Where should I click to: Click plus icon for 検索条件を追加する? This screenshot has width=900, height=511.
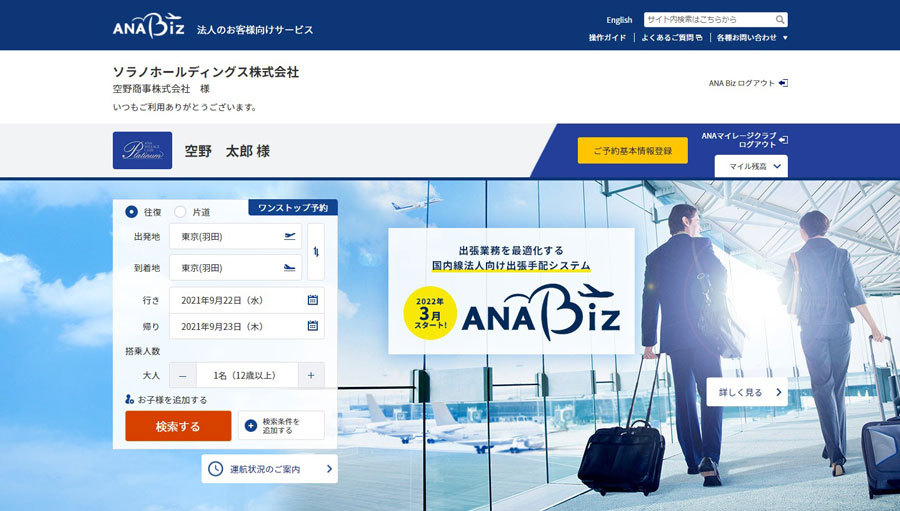pyautogui.click(x=251, y=425)
